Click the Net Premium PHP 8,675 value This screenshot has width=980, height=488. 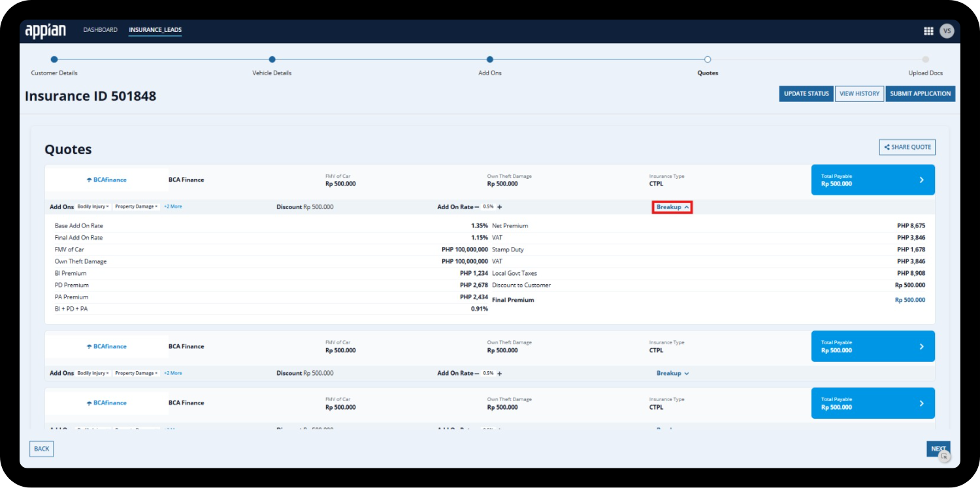tap(911, 225)
